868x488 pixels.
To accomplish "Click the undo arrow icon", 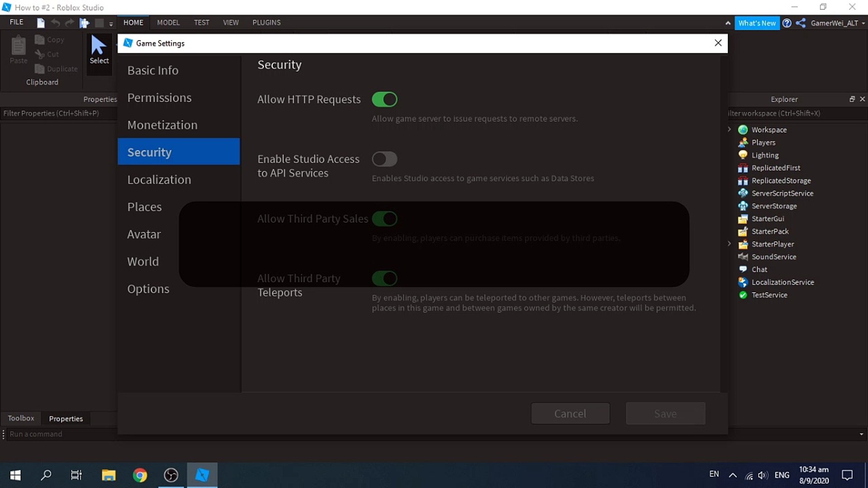I will 55,23.
